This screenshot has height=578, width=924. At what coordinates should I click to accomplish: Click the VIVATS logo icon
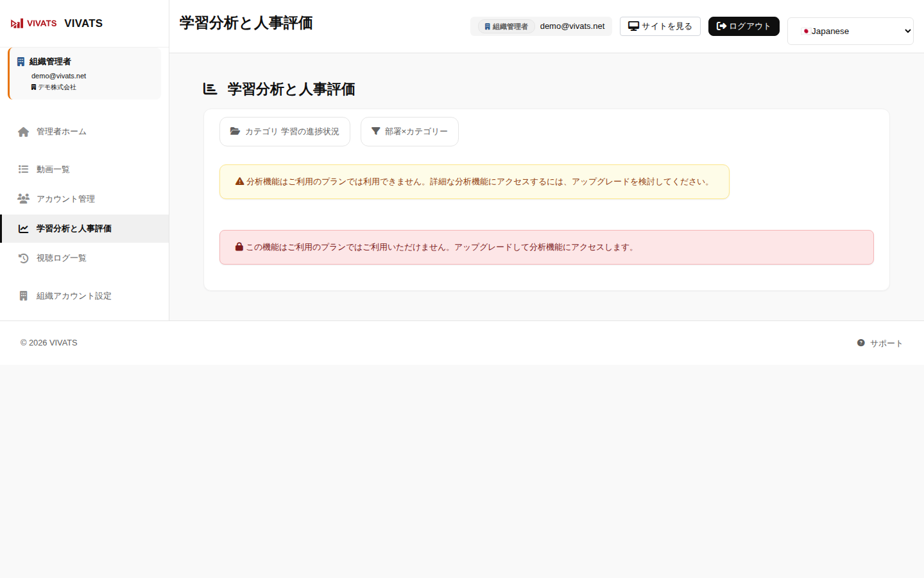pyautogui.click(x=34, y=23)
